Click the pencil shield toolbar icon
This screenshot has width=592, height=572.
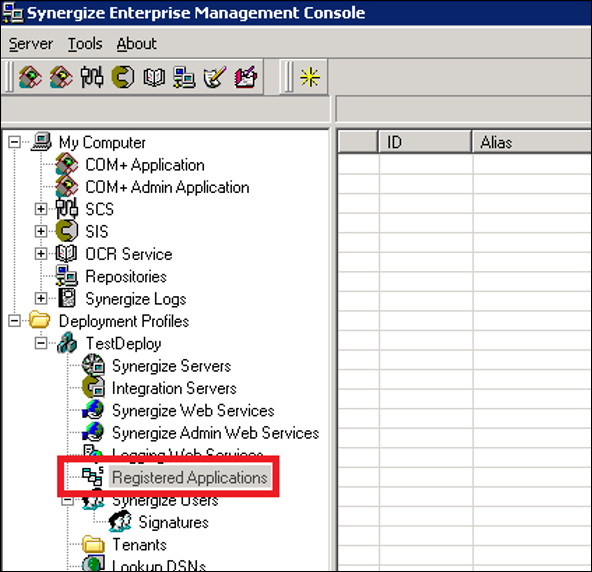tap(214, 77)
